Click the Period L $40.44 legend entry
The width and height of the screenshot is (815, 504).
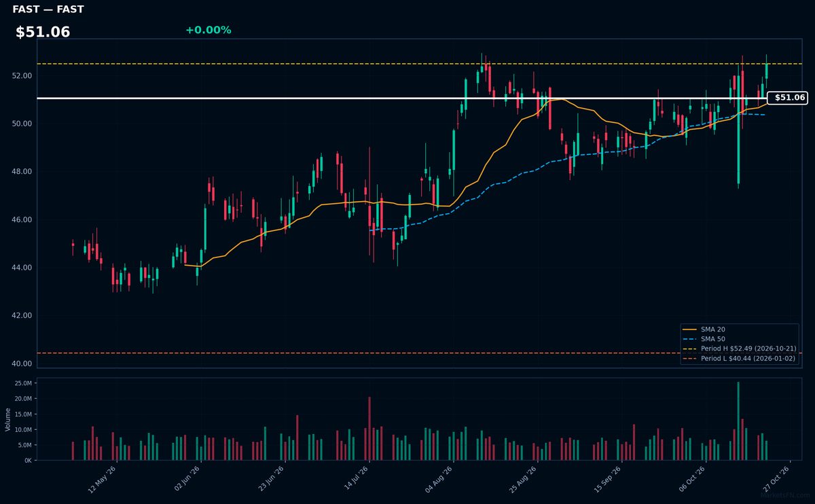click(739, 358)
